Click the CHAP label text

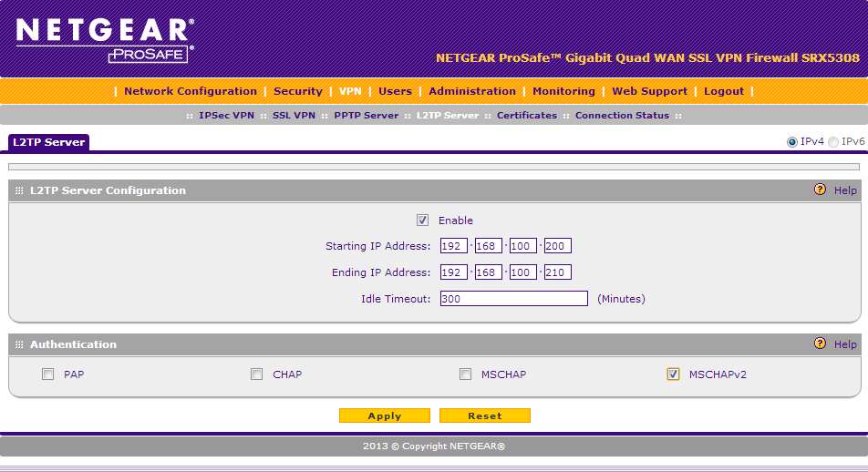[287, 375]
